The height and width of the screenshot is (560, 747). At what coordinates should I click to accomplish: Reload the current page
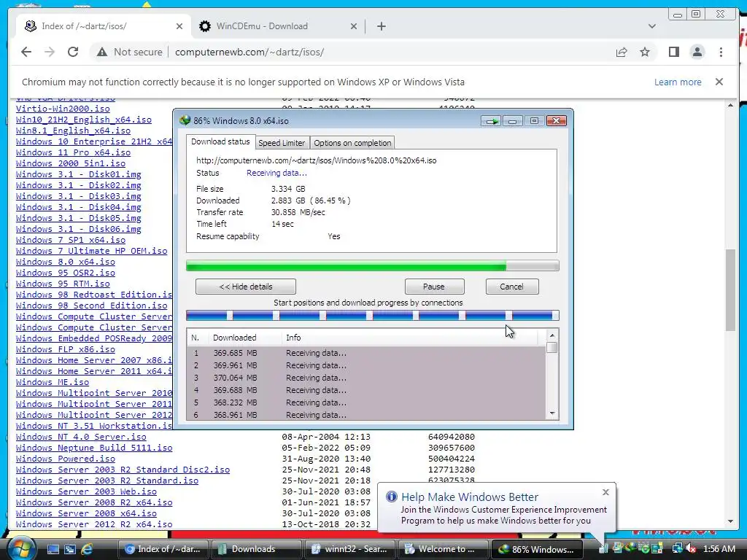pos(73,52)
